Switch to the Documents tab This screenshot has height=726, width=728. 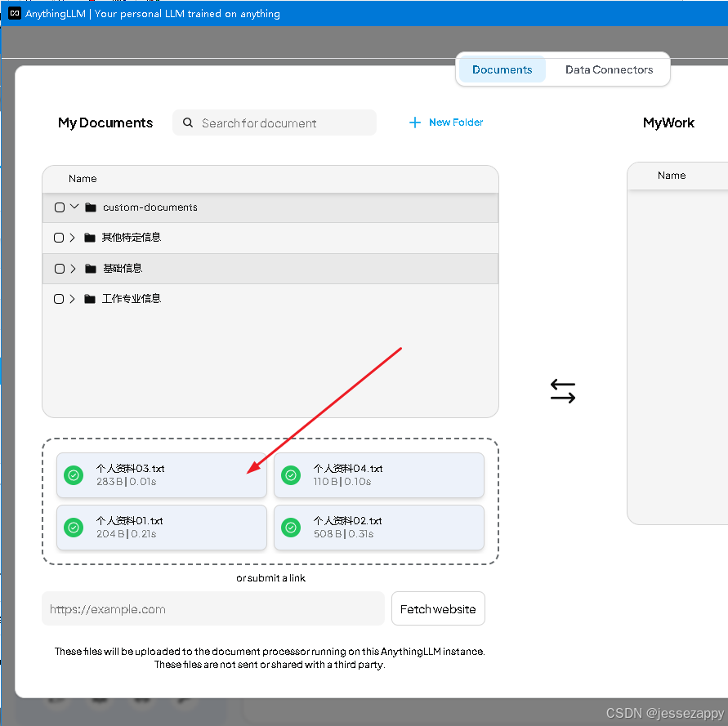coord(502,69)
